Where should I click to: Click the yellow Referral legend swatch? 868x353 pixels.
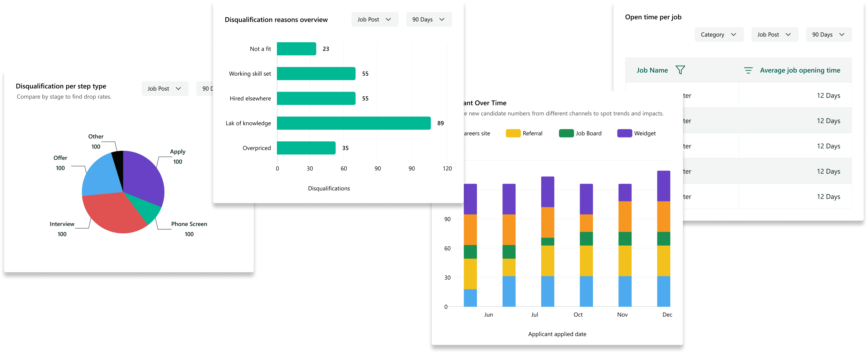pyautogui.click(x=513, y=133)
